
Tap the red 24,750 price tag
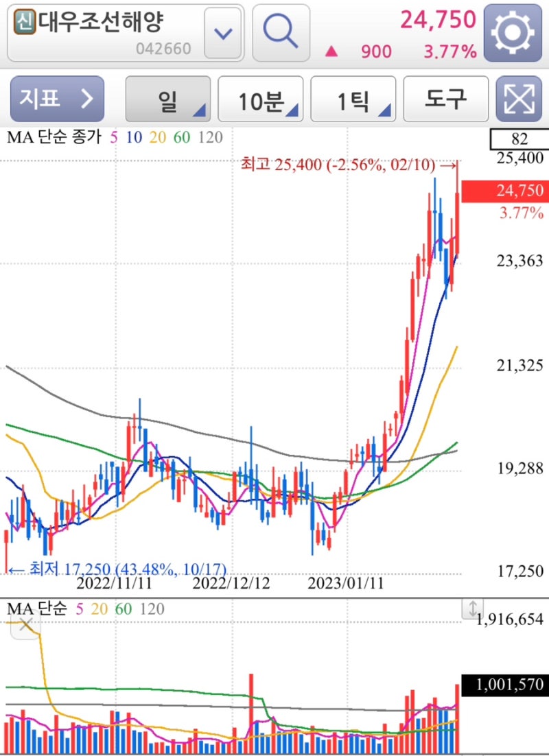505,191
